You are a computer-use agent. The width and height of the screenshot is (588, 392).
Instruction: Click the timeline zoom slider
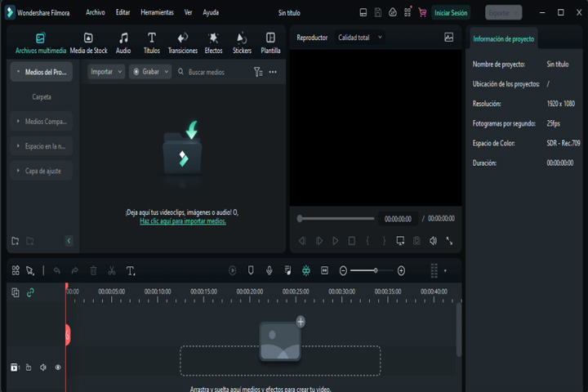coord(372,270)
